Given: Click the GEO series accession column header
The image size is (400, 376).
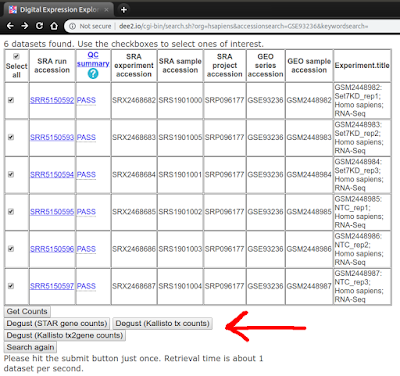Looking at the screenshot, I should click(266, 65).
